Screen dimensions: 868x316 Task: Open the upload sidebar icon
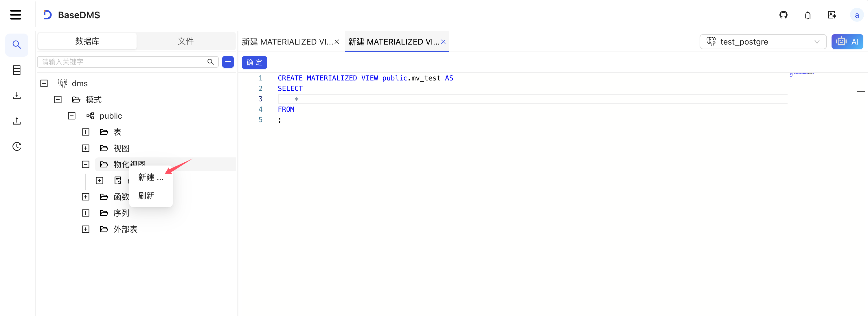point(17,121)
